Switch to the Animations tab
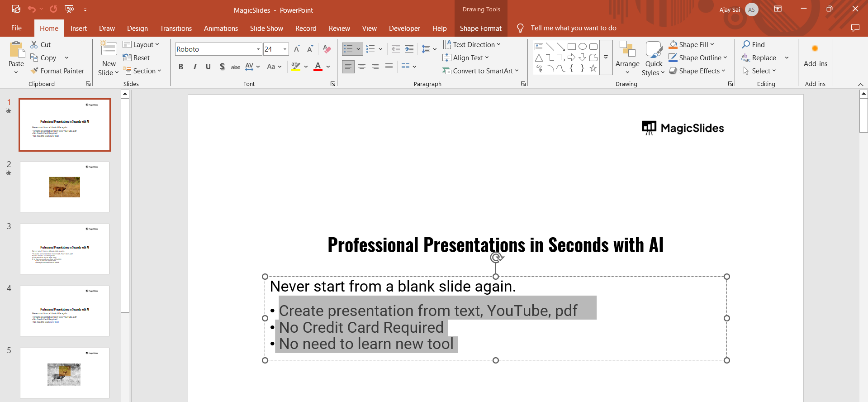868x402 pixels. tap(221, 28)
